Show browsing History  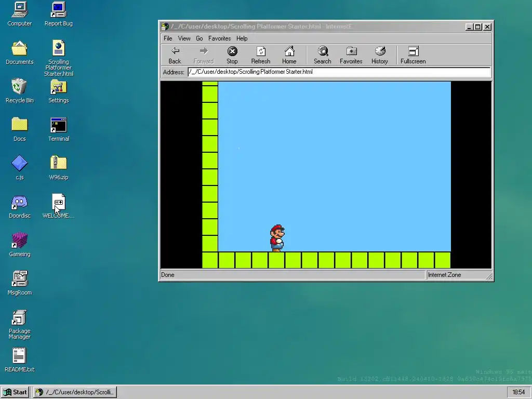click(380, 55)
